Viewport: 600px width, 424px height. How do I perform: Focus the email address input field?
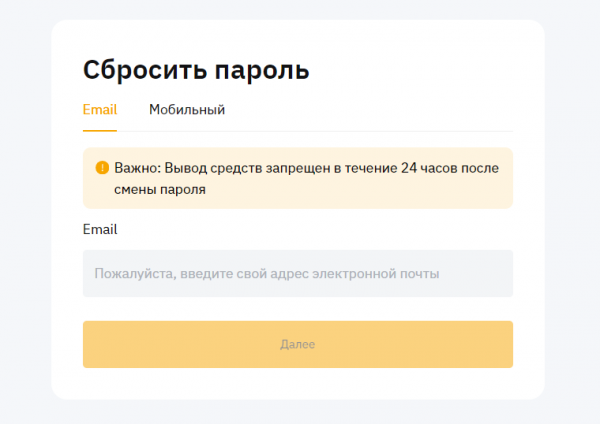(x=298, y=273)
